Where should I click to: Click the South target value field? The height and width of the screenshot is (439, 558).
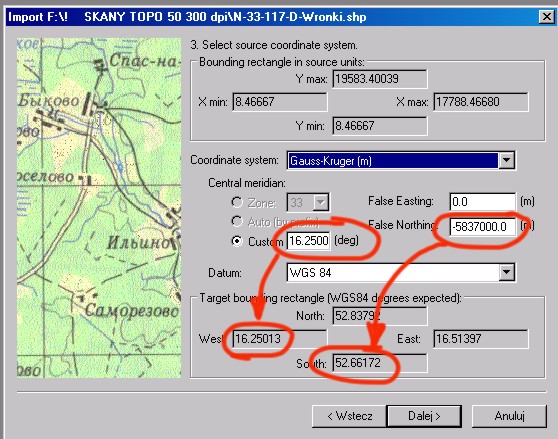pos(380,363)
